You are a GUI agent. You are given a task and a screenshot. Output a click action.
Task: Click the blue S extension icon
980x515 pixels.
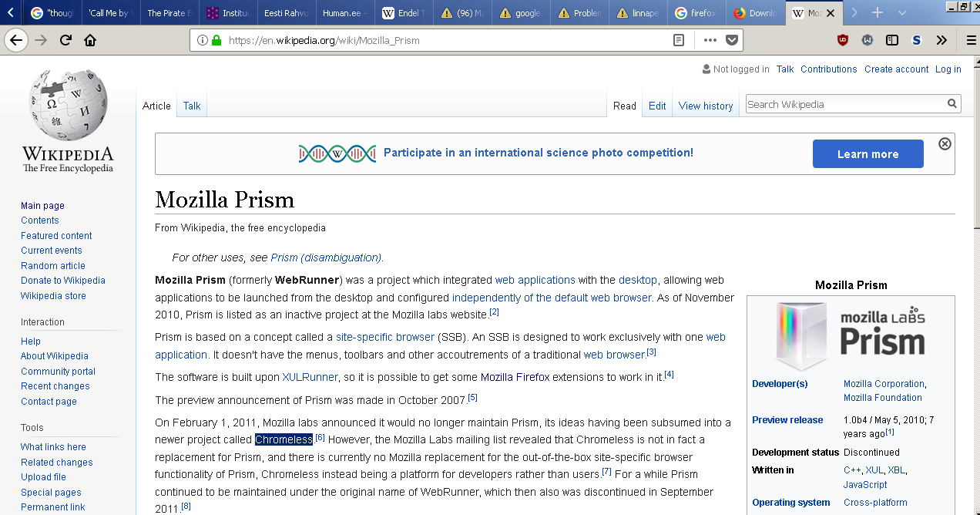[x=917, y=40]
